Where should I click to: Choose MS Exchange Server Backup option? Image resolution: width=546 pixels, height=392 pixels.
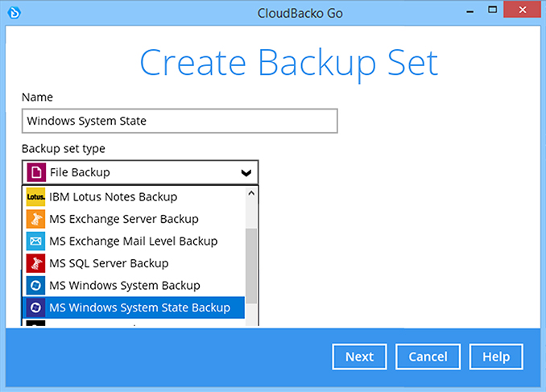tap(134, 219)
